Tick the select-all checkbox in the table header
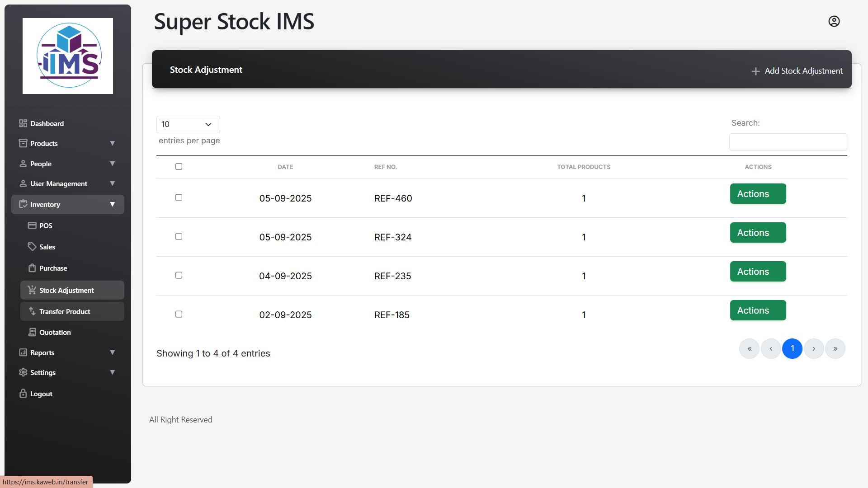The image size is (868, 488). [x=179, y=167]
